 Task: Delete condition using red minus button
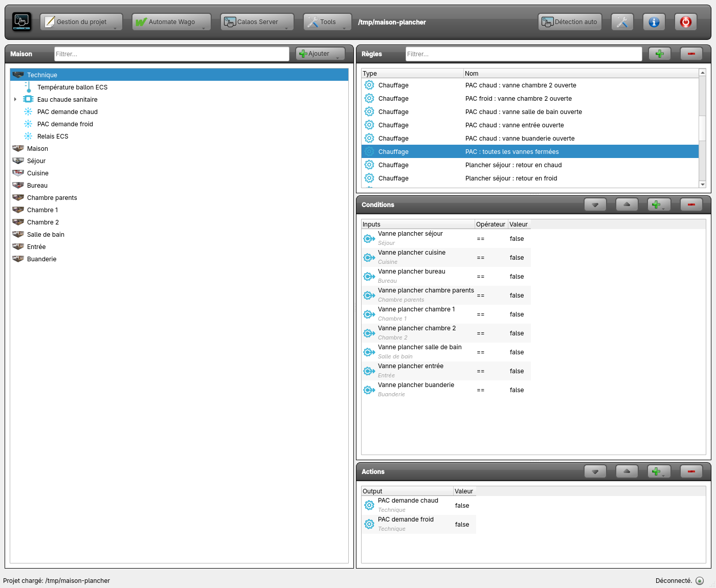691,205
